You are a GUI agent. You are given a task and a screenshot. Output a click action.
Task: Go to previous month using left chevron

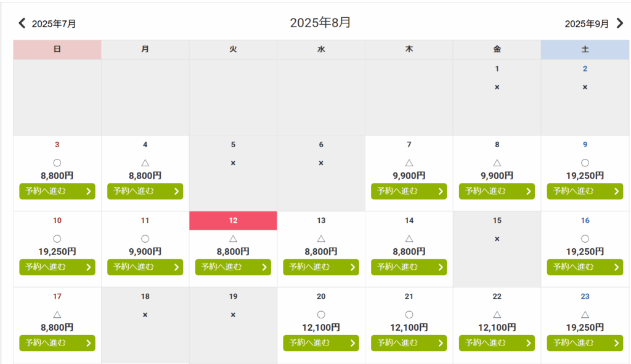pos(22,23)
